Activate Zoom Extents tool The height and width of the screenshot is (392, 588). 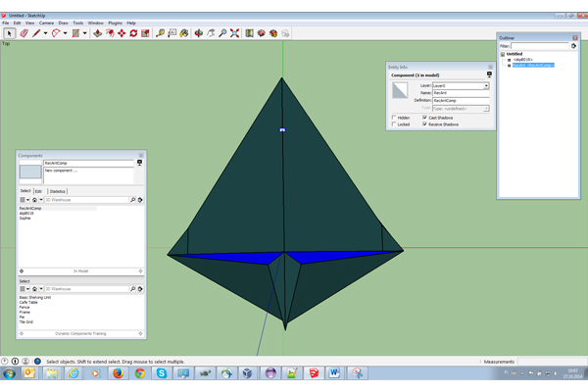coord(235,33)
